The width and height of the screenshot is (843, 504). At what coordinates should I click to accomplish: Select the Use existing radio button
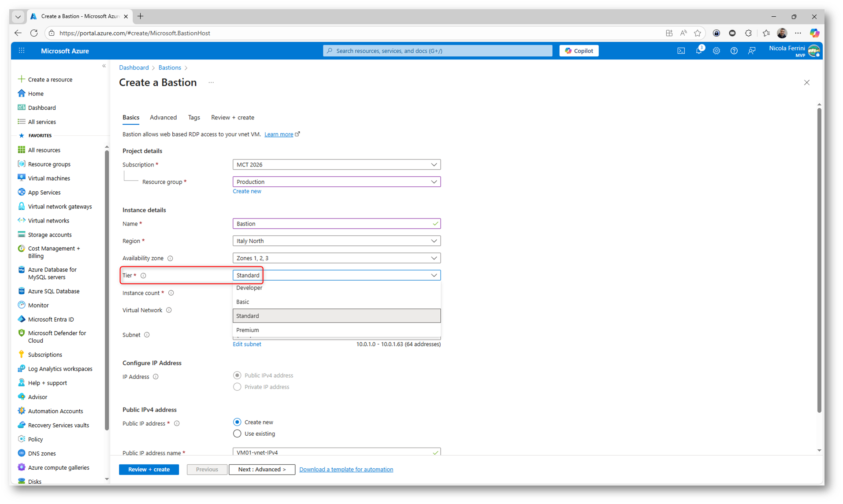click(x=237, y=434)
